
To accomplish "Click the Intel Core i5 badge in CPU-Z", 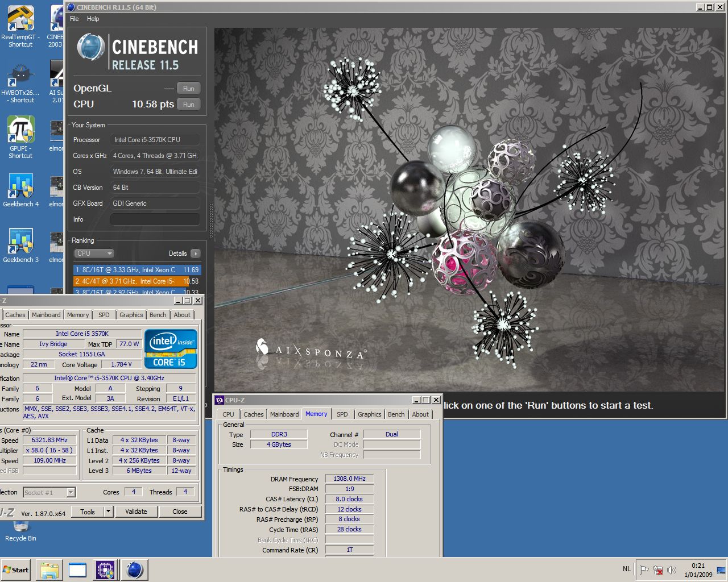I will (171, 349).
